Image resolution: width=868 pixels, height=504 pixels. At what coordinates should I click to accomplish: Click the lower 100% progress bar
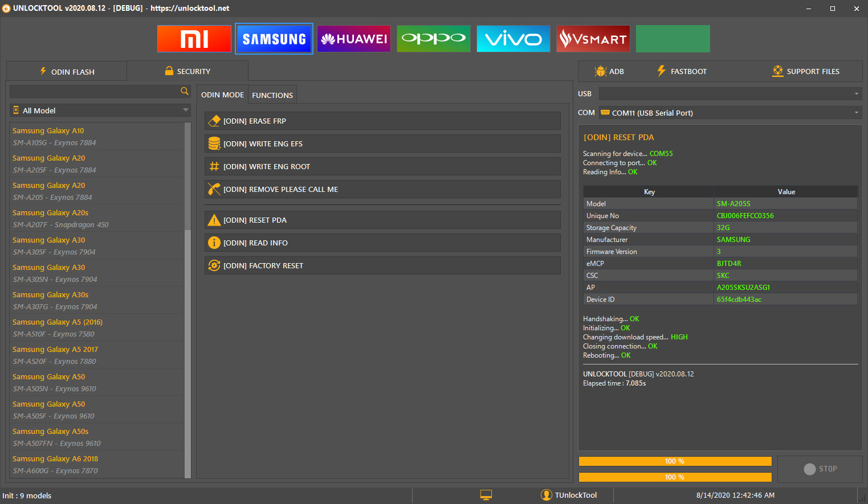pos(675,477)
